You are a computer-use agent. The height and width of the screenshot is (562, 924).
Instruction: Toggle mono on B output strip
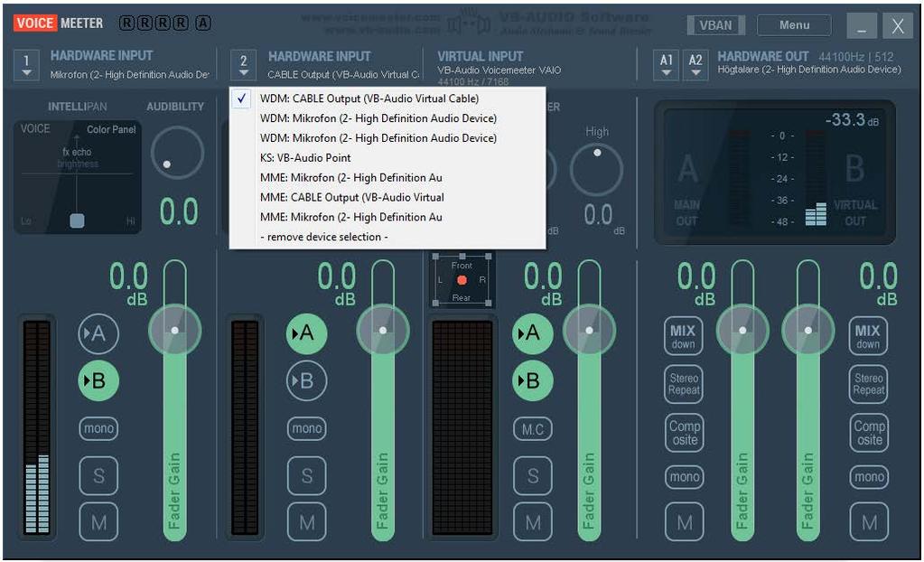tap(869, 476)
